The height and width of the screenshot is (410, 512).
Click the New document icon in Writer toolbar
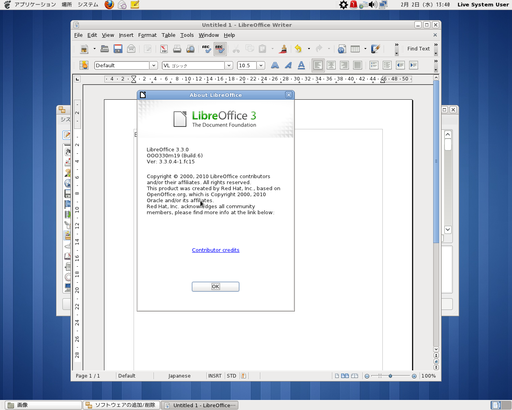point(84,49)
